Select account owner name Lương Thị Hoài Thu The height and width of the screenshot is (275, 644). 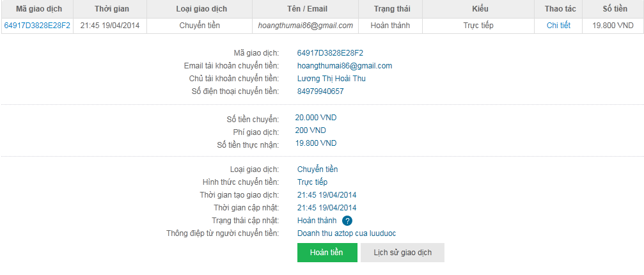click(x=331, y=79)
